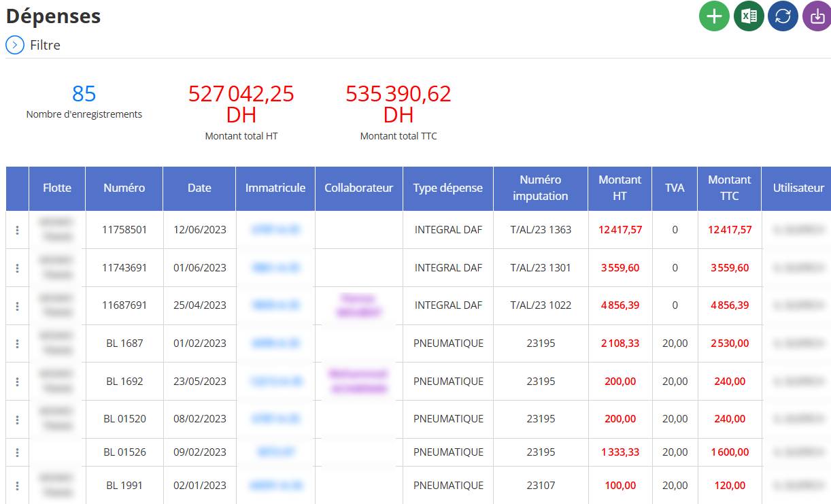This screenshot has width=831, height=504.
Task: Sort by TVA column header
Action: [x=675, y=188]
